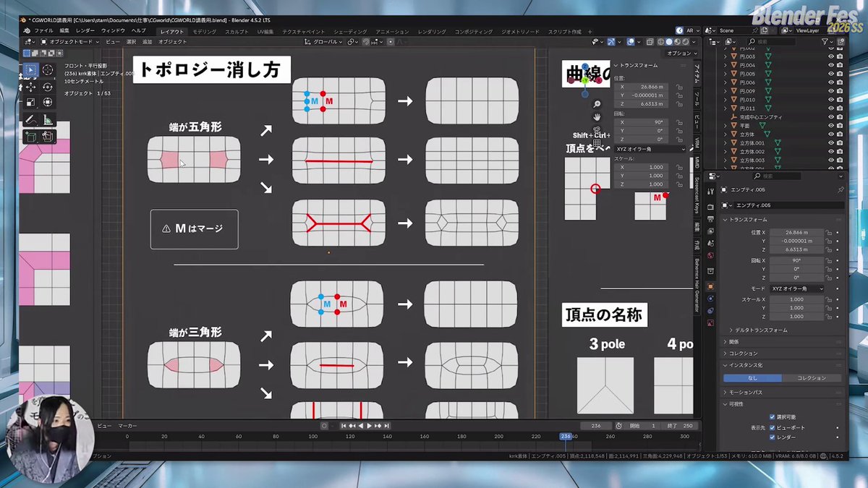Click the viewport zoom magnifier icon
This screenshot has height=488, width=868.
(597, 105)
